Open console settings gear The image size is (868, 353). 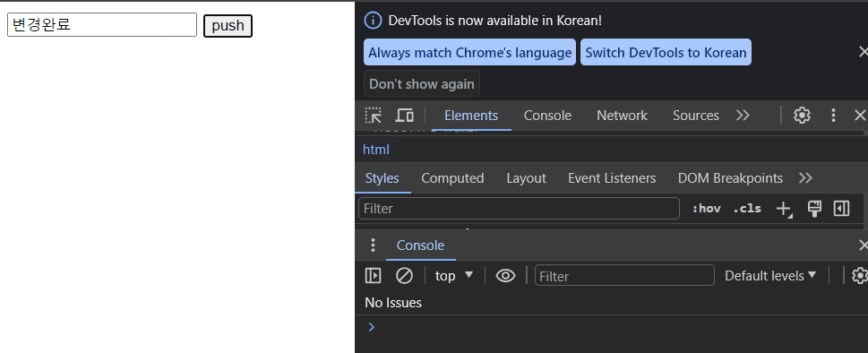tap(859, 276)
